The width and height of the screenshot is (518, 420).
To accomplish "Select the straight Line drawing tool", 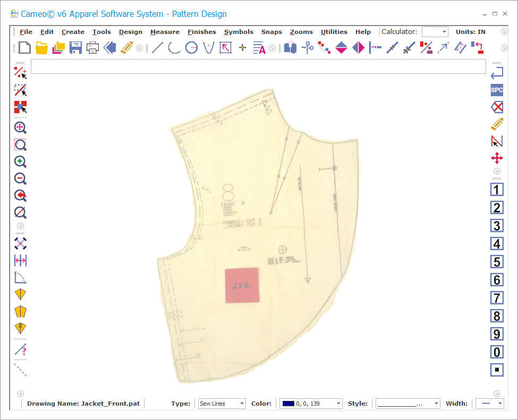I will click(x=157, y=48).
